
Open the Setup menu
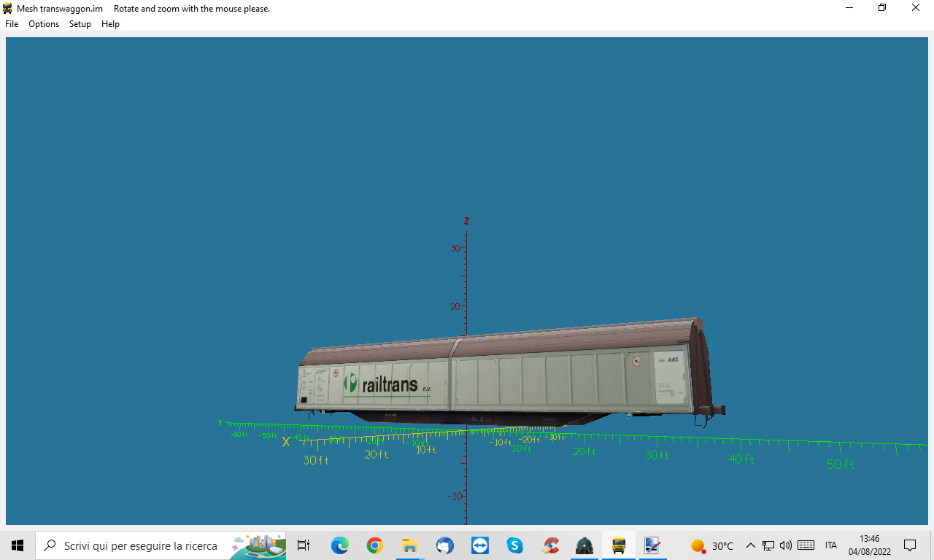tap(80, 24)
